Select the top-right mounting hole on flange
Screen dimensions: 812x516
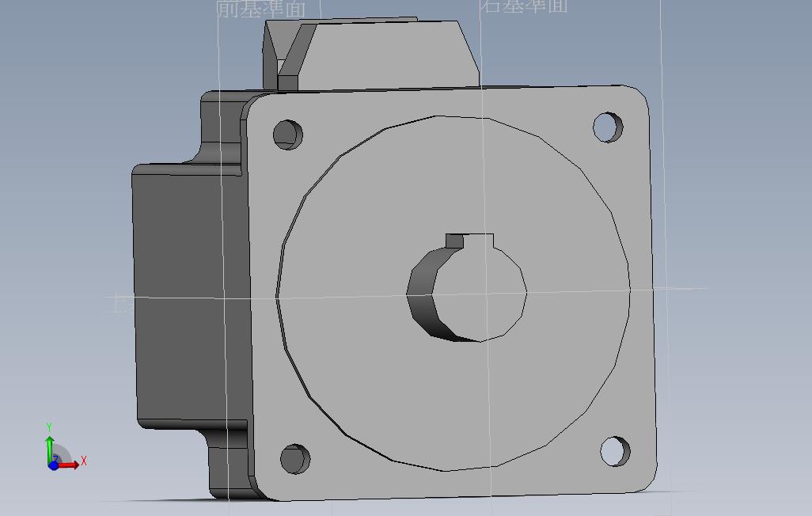coord(608,127)
